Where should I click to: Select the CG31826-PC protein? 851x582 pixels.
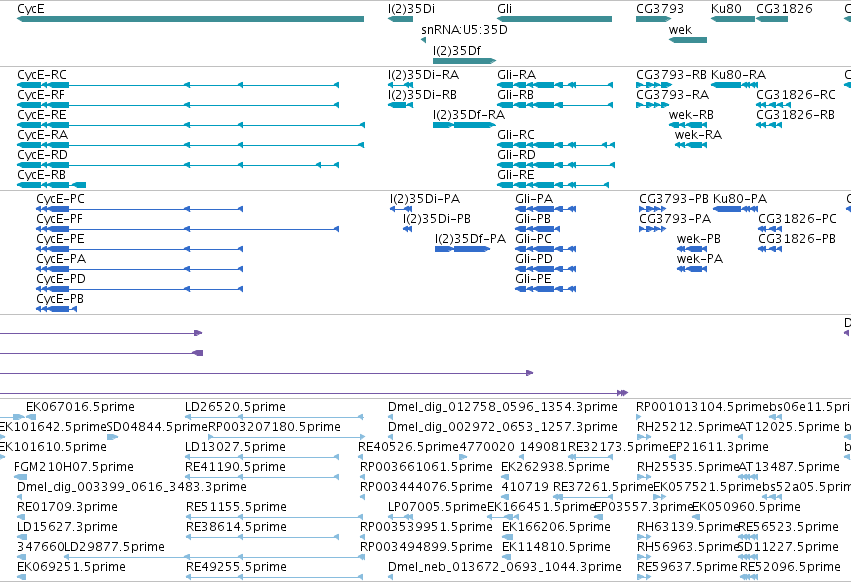click(x=770, y=229)
